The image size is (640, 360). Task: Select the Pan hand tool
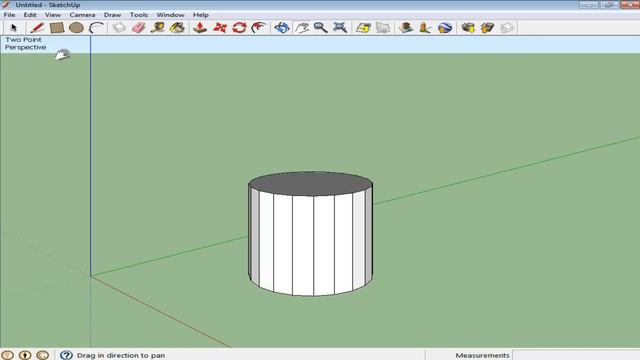click(x=302, y=28)
